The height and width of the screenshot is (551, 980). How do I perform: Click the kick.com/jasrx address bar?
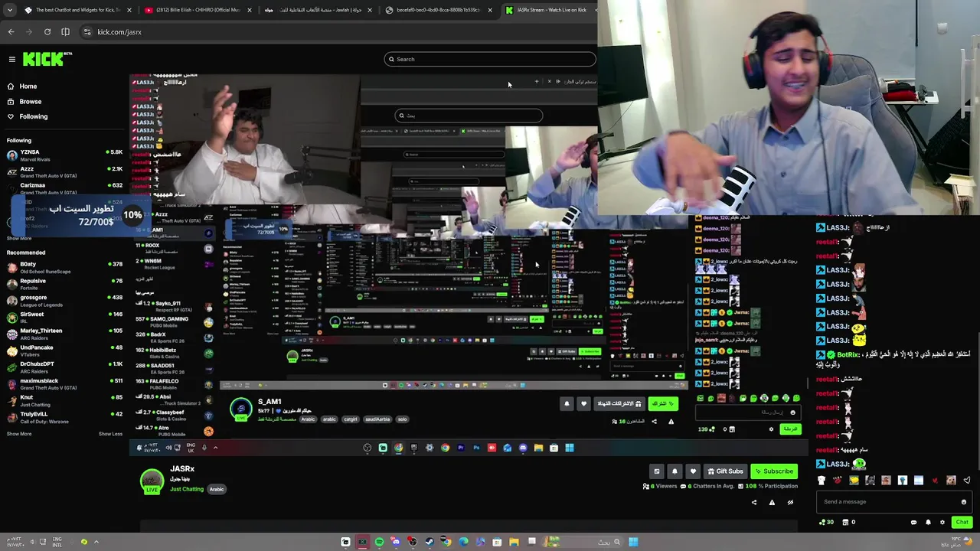(337, 32)
